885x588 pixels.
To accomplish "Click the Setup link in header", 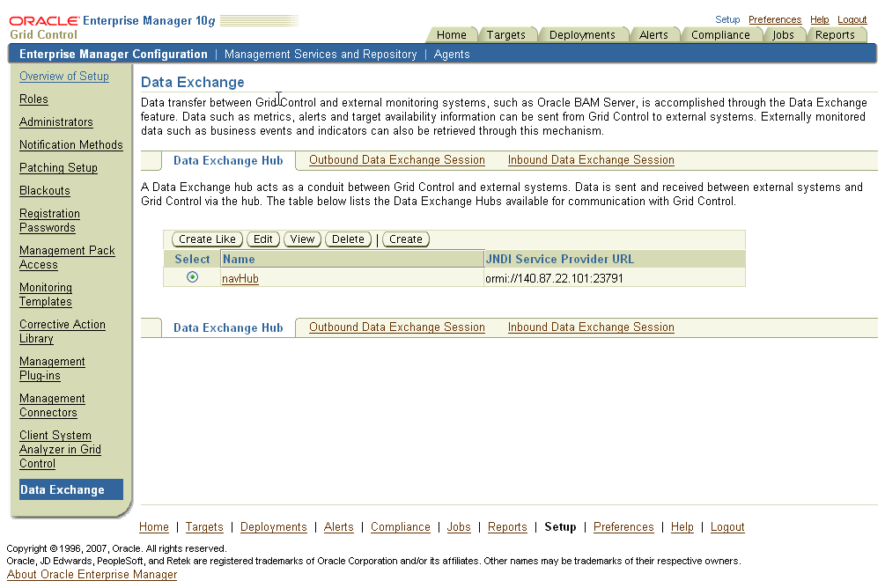I will pyautogui.click(x=727, y=19).
